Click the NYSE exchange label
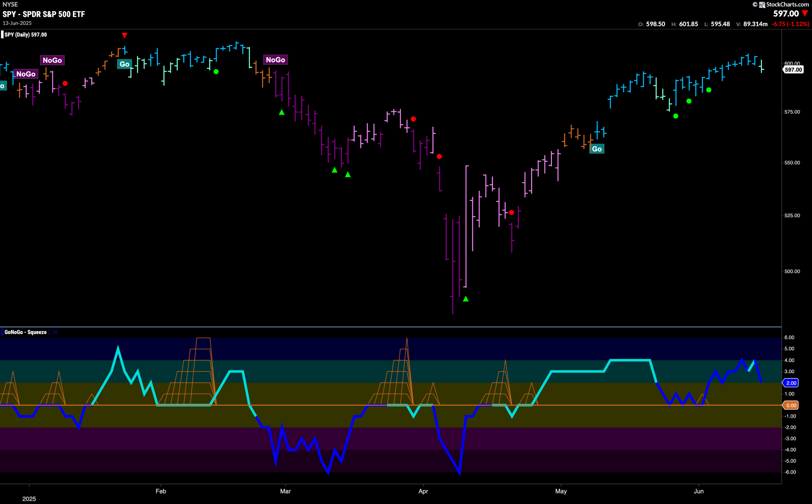 coord(10,4)
